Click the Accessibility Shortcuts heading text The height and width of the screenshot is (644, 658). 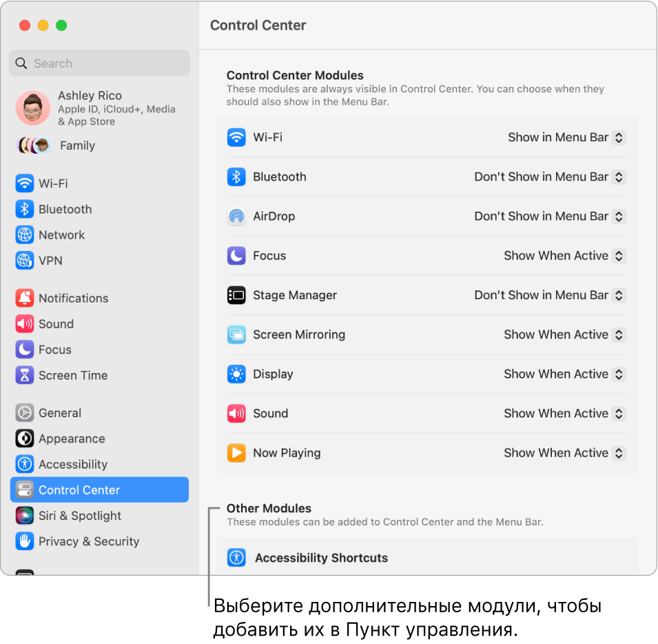(x=322, y=558)
